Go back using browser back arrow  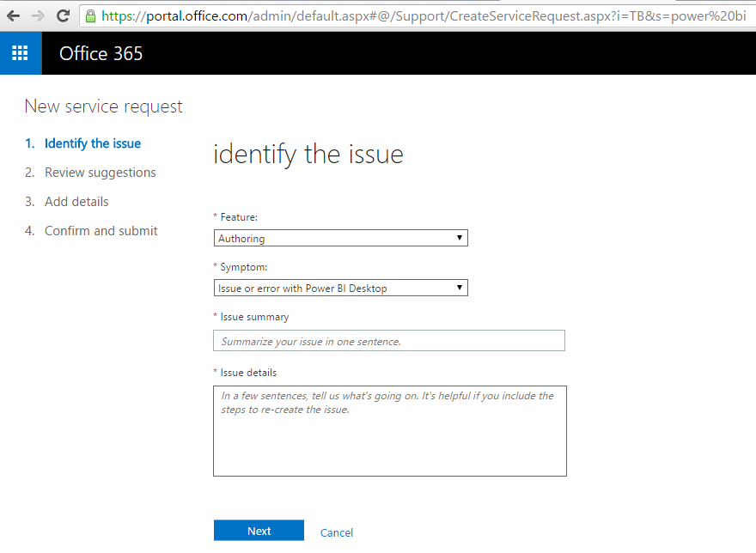click(x=13, y=16)
